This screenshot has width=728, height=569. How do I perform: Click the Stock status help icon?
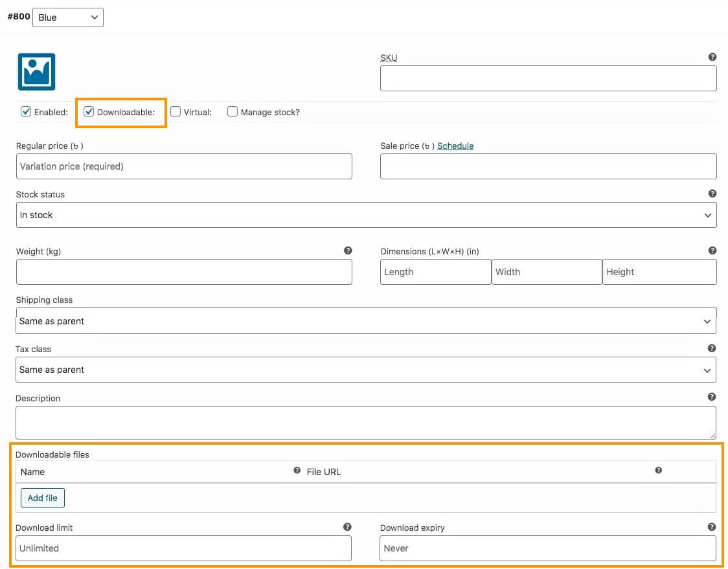point(712,194)
